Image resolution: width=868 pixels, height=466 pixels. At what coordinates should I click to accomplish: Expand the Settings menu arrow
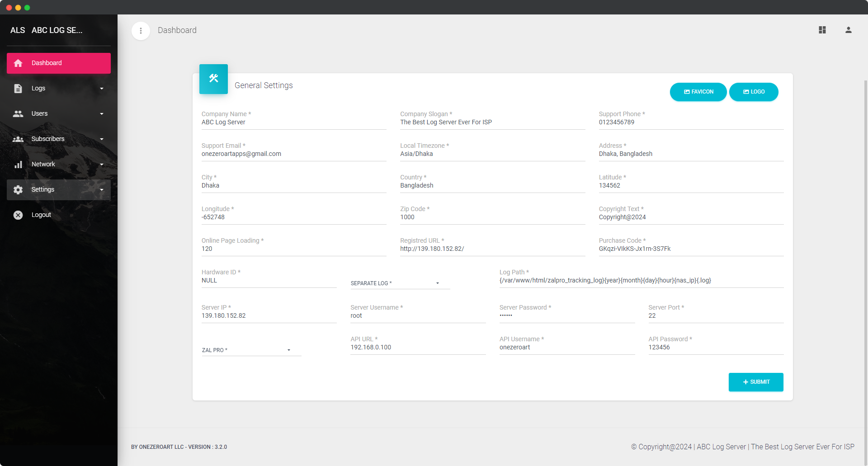coord(102,190)
